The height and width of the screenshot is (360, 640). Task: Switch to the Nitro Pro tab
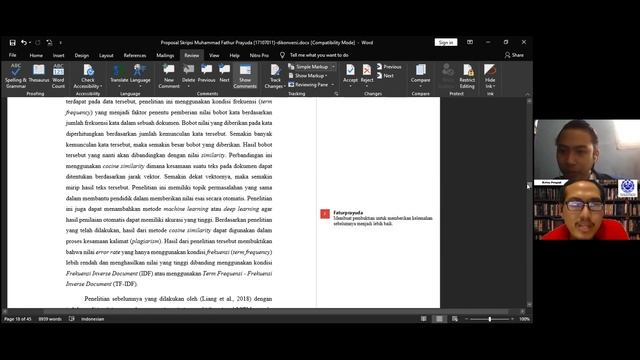259,55
